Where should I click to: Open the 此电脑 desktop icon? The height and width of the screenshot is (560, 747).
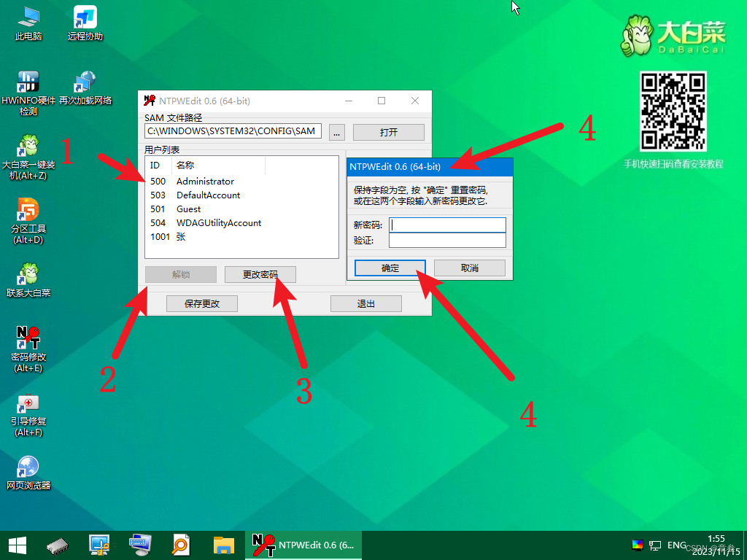[28, 23]
